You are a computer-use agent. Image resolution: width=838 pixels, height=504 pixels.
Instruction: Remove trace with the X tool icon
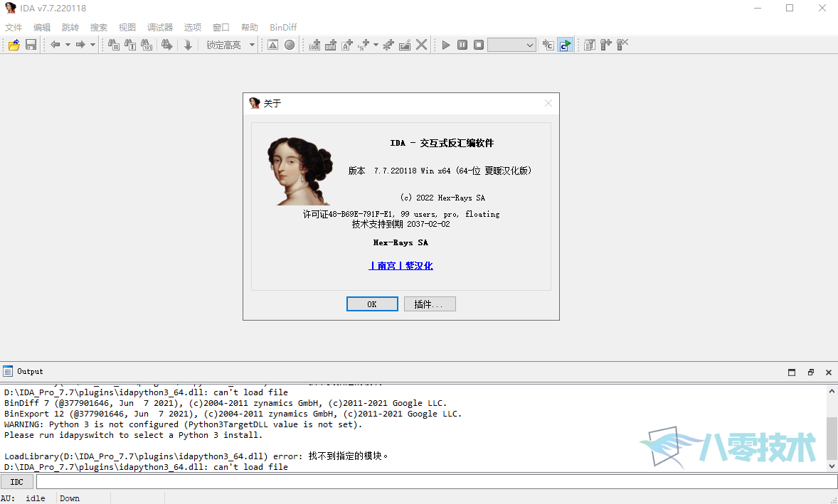[x=622, y=45]
